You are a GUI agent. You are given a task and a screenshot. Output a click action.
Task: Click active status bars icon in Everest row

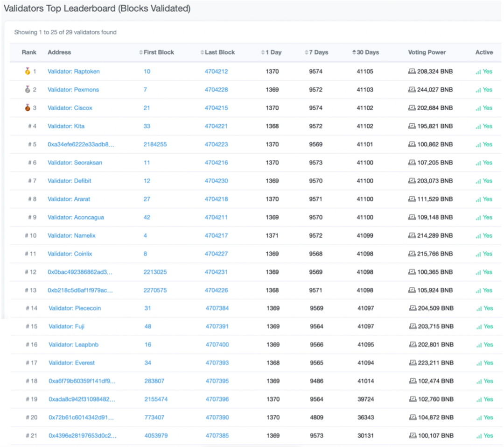[479, 363]
